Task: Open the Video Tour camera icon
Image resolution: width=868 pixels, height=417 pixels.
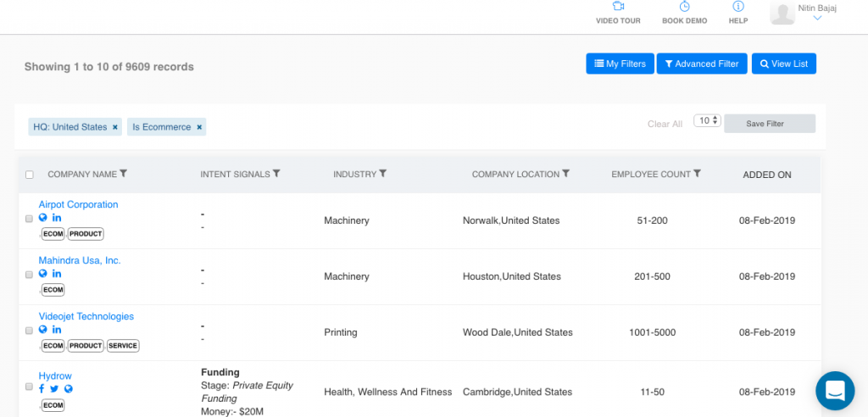Action: (618, 7)
